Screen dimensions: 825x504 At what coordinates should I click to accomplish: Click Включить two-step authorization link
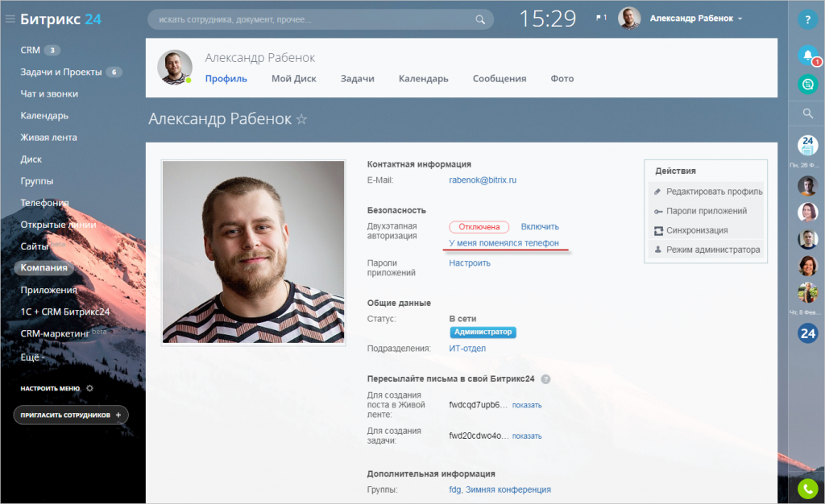tap(540, 226)
